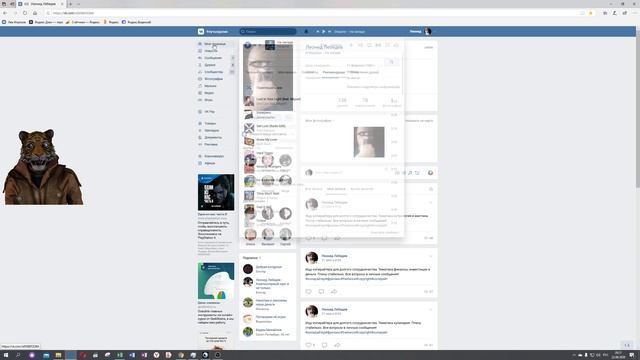The width and height of the screenshot is (640, 360).
Task: Like the post dated 21 июн with финансы text
Action: [x=309, y=291]
